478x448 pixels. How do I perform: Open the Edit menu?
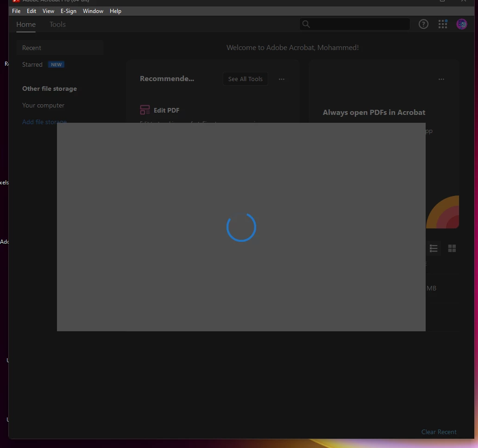pyautogui.click(x=31, y=11)
